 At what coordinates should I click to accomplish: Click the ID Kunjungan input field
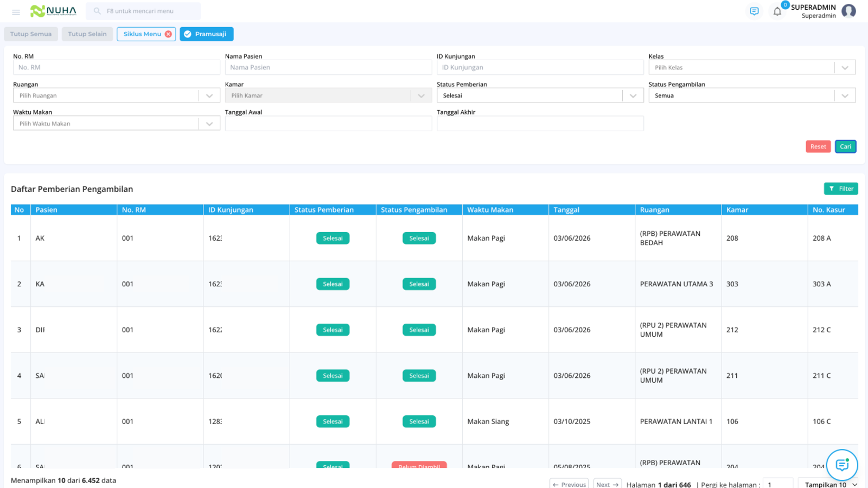(x=540, y=67)
